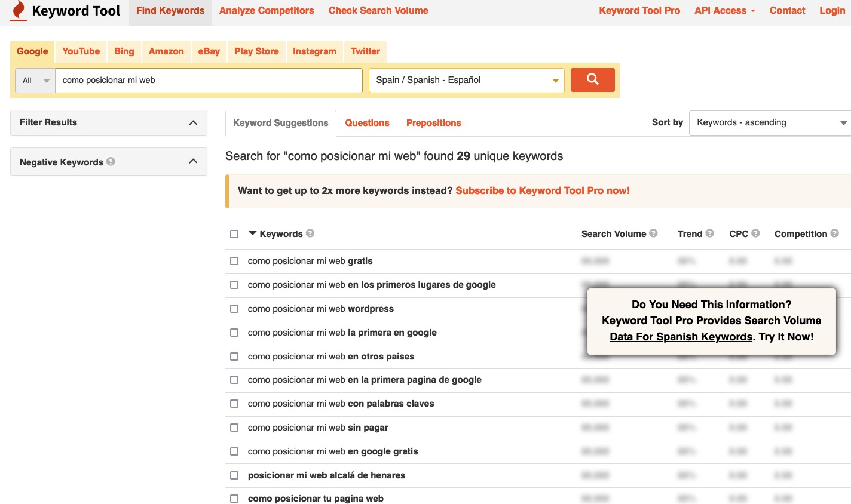851x504 pixels.
Task: Check the 'como posicionar mi web wordpress' row
Action: pos(234,309)
